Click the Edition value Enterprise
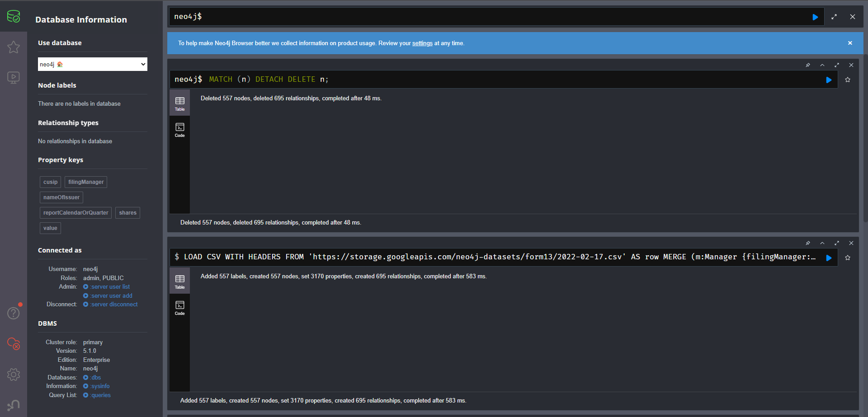This screenshot has height=417, width=868. (96, 360)
